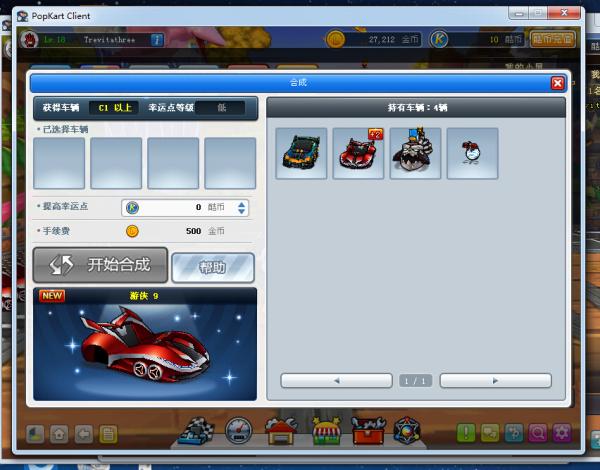
Task: Click the blue K coin icon in top bar
Action: point(439,39)
